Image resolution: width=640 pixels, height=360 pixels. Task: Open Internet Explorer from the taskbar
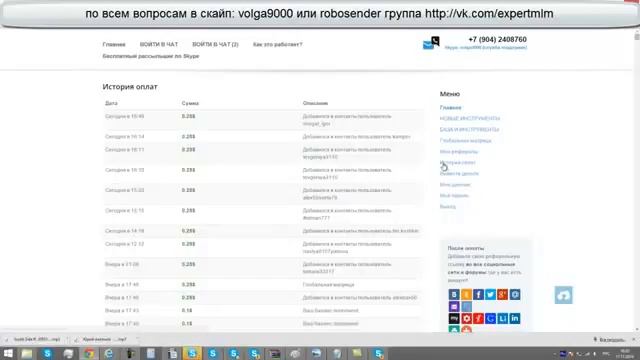point(109,353)
